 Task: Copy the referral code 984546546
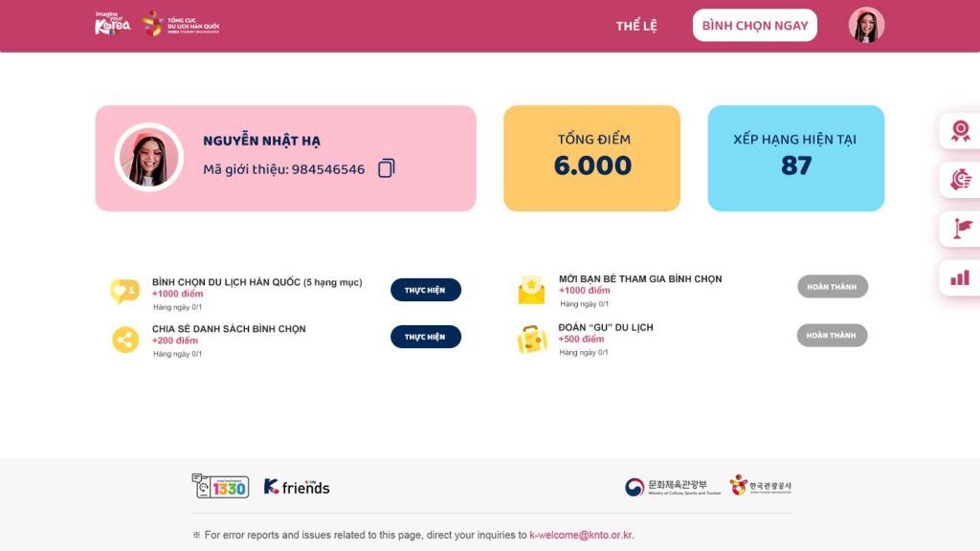pyautogui.click(x=387, y=168)
